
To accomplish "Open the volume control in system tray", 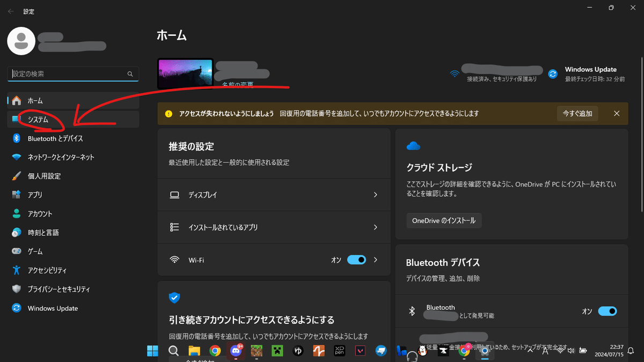I will pyautogui.click(x=570, y=351).
